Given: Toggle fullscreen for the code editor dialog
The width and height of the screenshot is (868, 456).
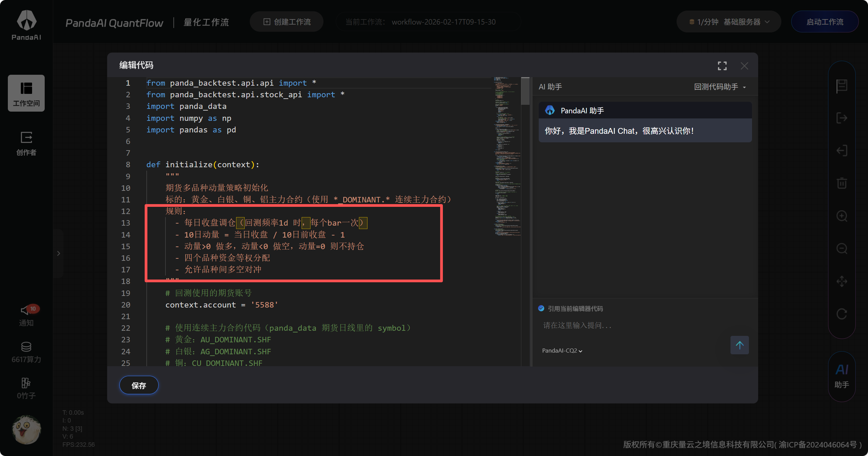Looking at the screenshot, I should [x=722, y=66].
